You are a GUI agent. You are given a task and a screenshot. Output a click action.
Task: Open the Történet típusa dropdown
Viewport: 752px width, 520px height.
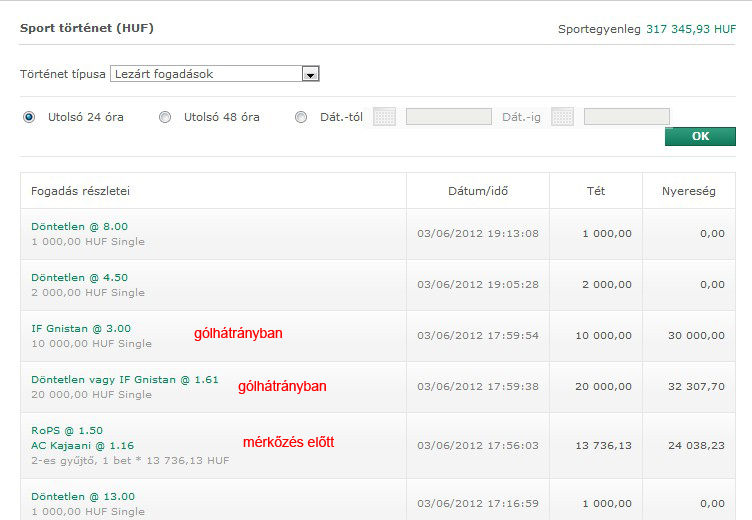tap(215, 74)
